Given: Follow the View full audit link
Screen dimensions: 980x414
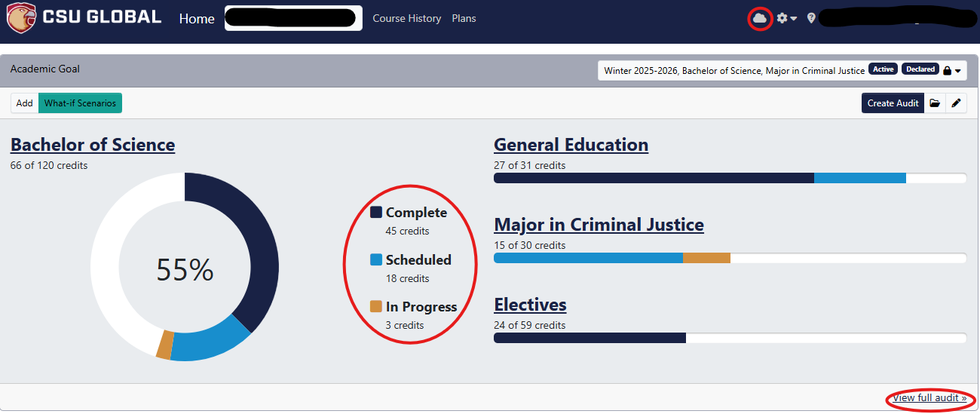Looking at the screenshot, I should pyautogui.click(x=929, y=397).
